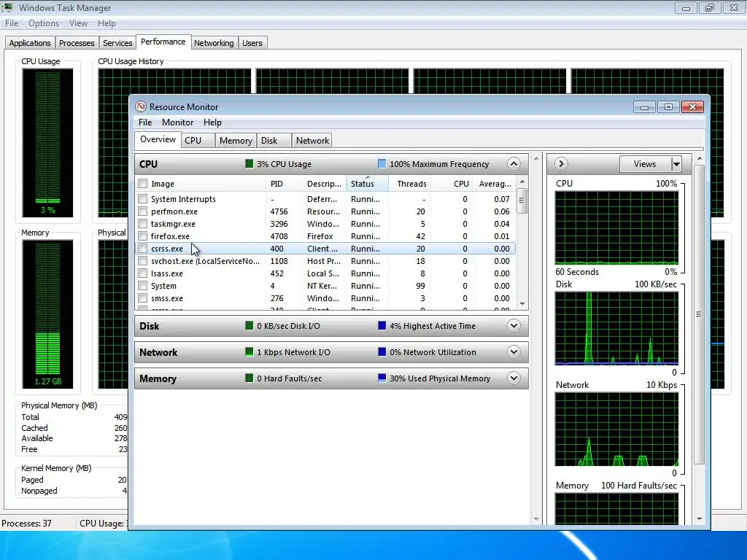The width and height of the screenshot is (747, 560).
Task: Sort by the CPU column header
Action: (452, 184)
